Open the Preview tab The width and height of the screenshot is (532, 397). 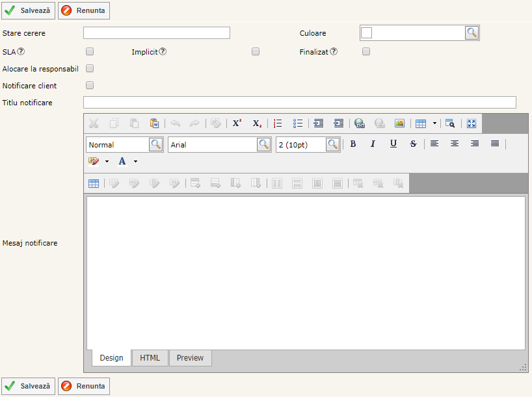point(190,358)
